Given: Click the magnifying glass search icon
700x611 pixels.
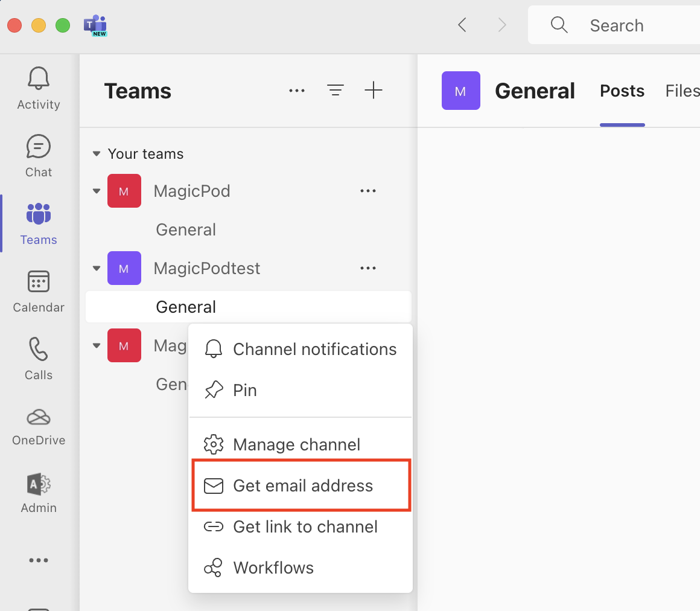Looking at the screenshot, I should coord(559,25).
